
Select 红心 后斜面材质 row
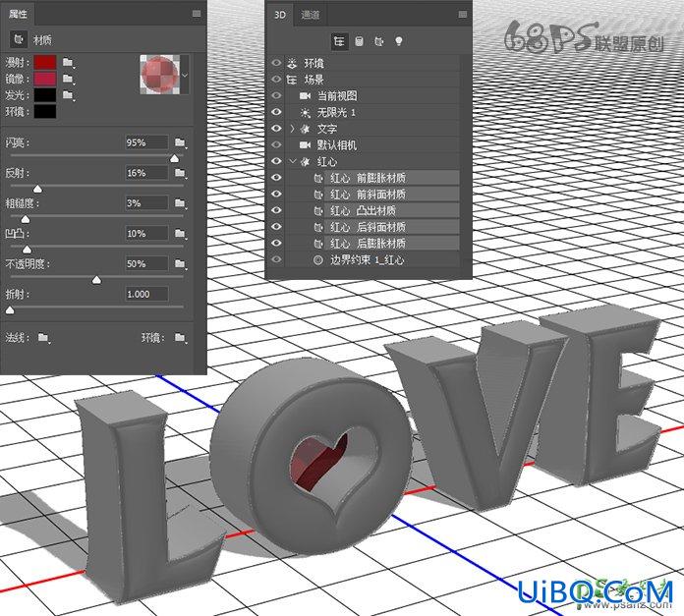click(x=391, y=227)
